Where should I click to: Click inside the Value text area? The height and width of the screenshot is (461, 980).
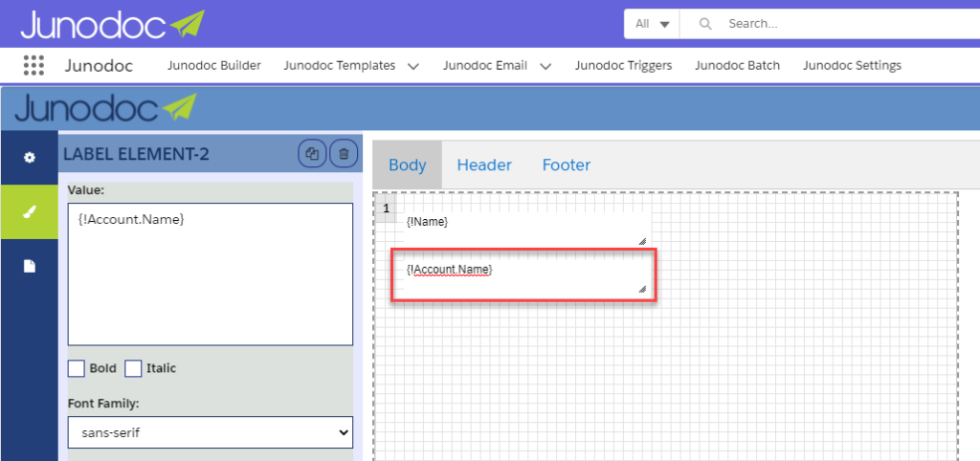click(210, 274)
